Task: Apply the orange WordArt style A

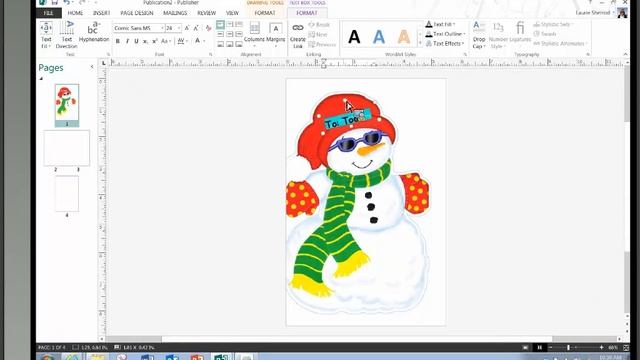Action: pos(404,37)
